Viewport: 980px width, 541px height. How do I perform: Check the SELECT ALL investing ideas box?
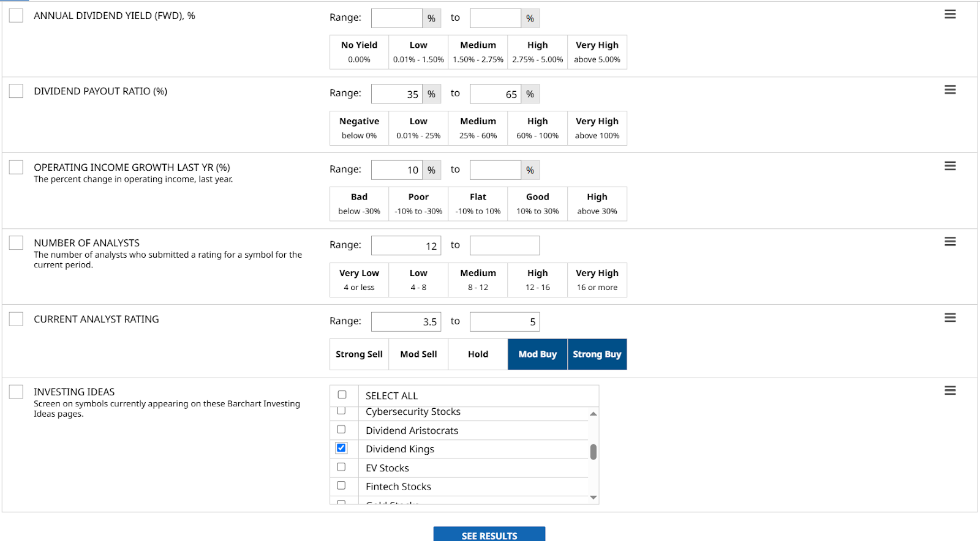342,395
